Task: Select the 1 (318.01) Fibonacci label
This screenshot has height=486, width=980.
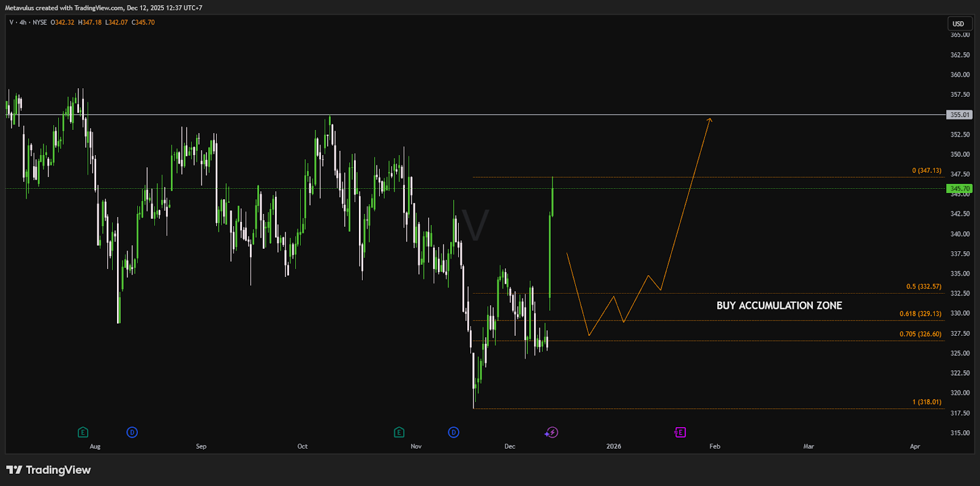Action: point(927,402)
